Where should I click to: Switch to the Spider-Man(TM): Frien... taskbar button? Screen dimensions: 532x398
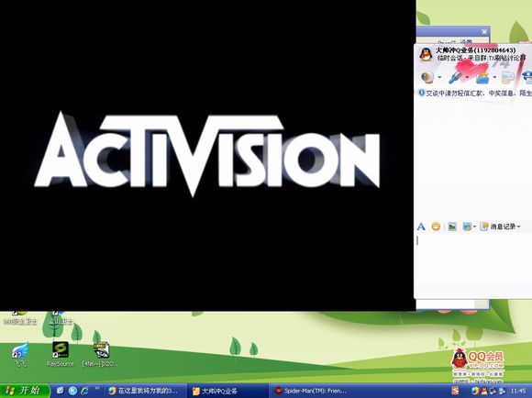tap(310, 391)
